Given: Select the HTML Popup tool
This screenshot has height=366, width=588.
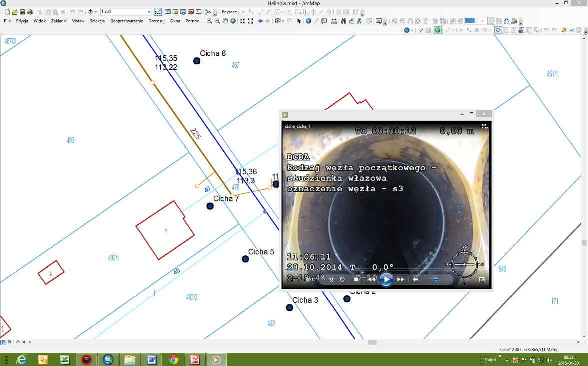Looking at the screenshot, I should (324, 21).
